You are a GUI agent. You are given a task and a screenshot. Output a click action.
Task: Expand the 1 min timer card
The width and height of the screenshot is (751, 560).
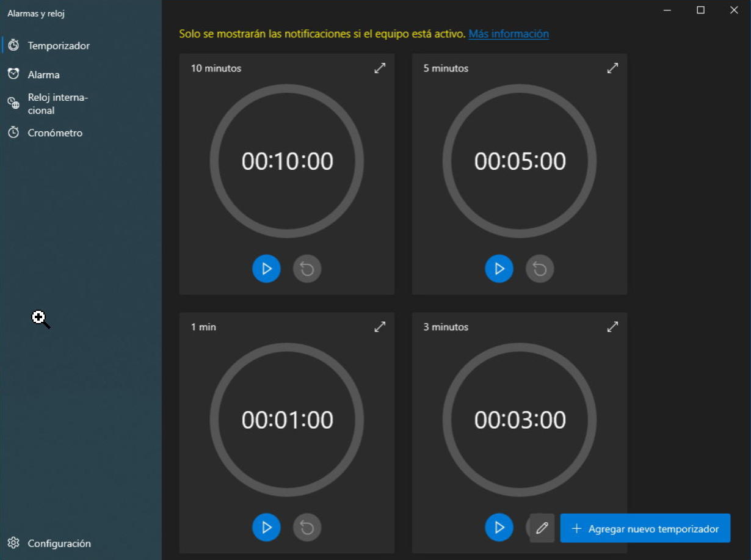coord(380,327)
